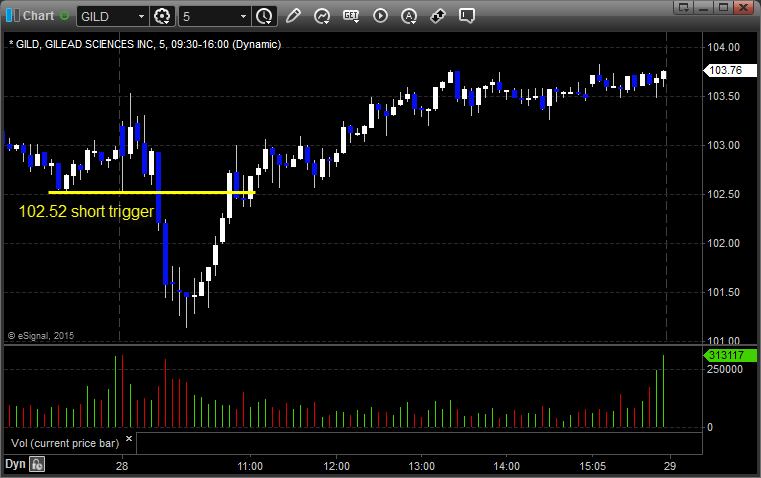This screenshot has width=761, height=478.
Task: Click the 13:00 time axis label
Action: point(421,466)
